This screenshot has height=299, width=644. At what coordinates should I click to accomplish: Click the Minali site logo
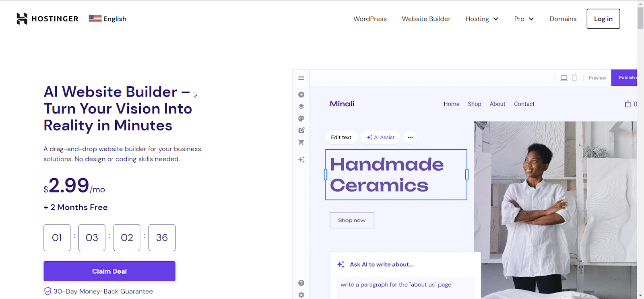click(x=342, y=104)
